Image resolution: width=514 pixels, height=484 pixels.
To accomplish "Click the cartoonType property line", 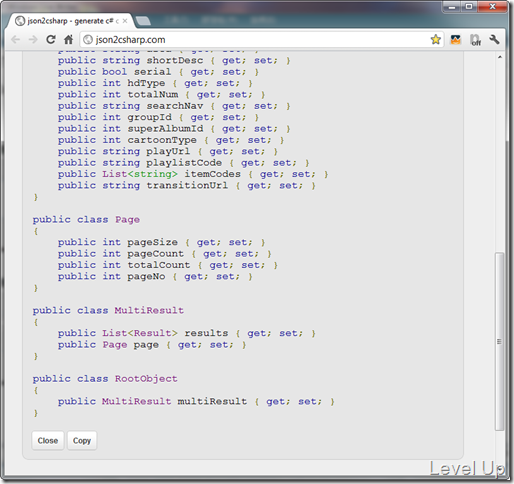I will [x=171, y=140].
